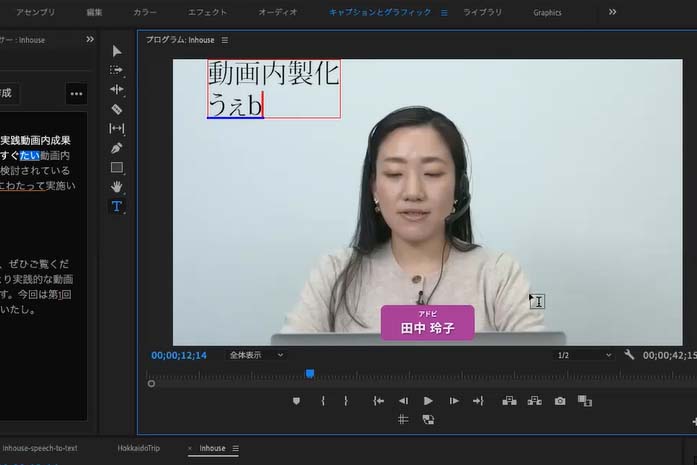Click the 田中 玲子 name title graphic
Viewport: 697px width, 465px height.
tap(427, 323)
